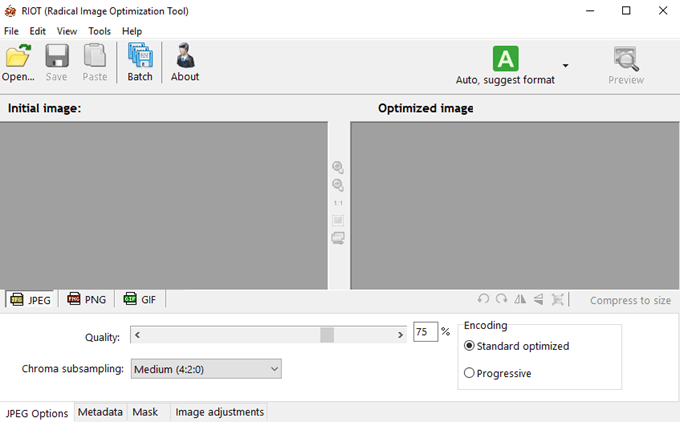
Task: Click the Initial image preview pane
Action: click(x=164, y=205)
